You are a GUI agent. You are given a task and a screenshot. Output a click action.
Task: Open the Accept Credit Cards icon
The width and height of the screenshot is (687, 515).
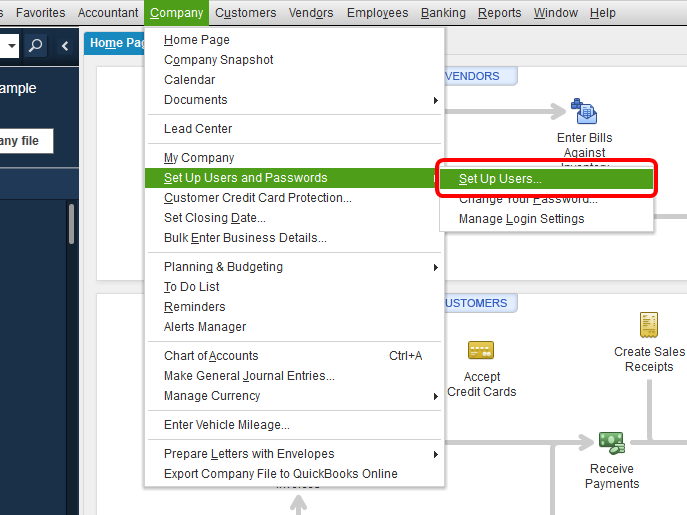point(481,350)
